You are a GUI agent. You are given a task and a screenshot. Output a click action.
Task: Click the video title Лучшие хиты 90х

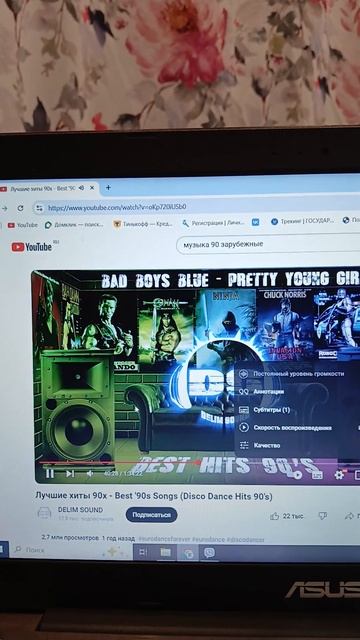pyautogui.click(x=153, y=496)
